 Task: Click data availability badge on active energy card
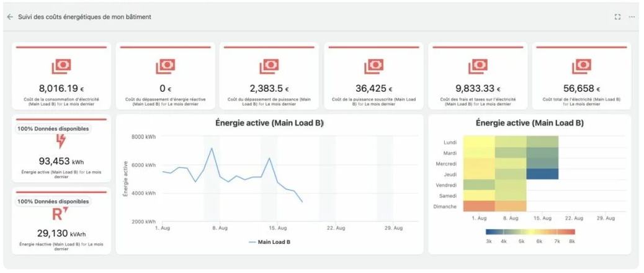point(53,128)
